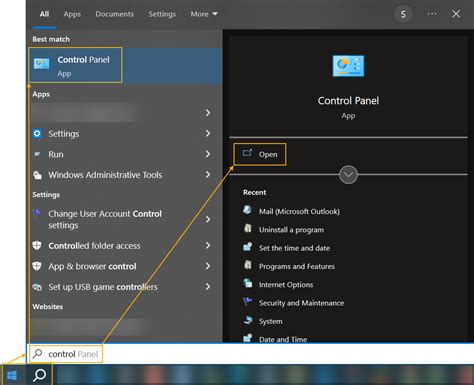Image resolution: width=474 pixels, height=385 pixels.
Task: Select Set up USB game controllers text
Action: [x=103, y=287]
